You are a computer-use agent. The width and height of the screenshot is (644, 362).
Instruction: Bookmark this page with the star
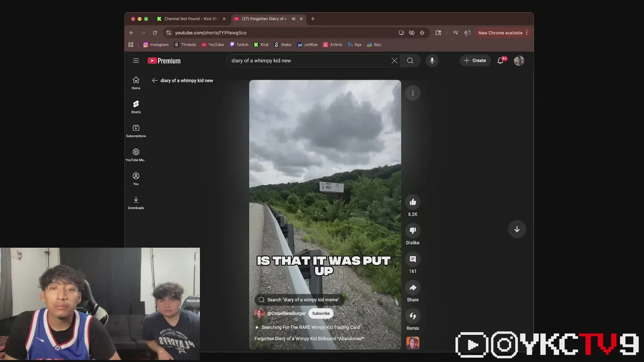[422, 33]
